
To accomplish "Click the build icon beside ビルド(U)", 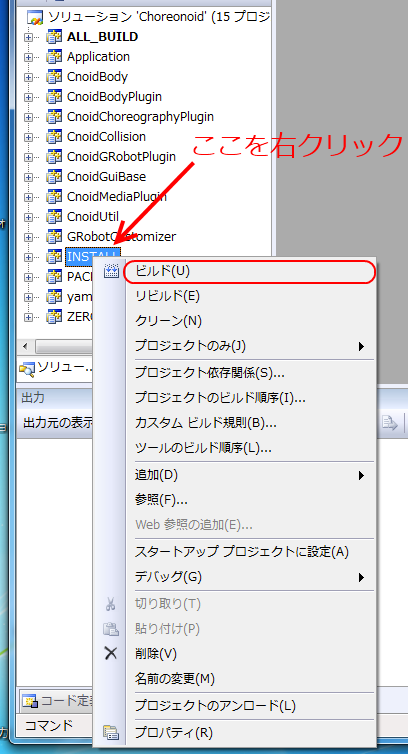I will 111,272.
